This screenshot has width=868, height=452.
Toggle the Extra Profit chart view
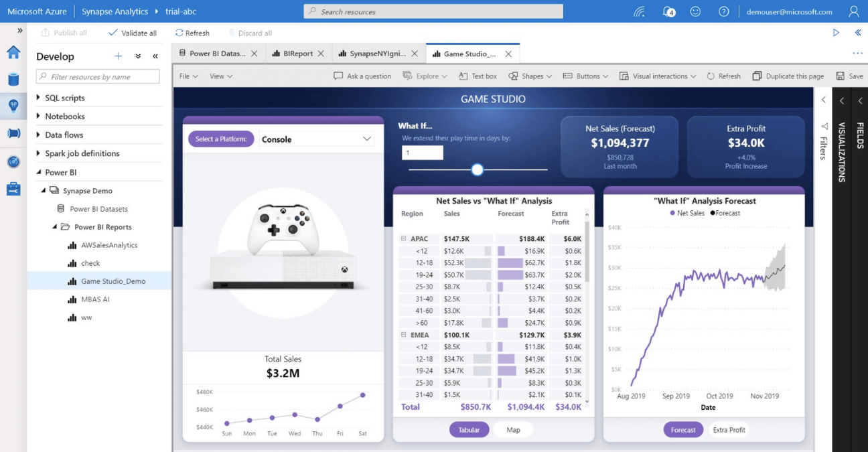tap(729, 430)
